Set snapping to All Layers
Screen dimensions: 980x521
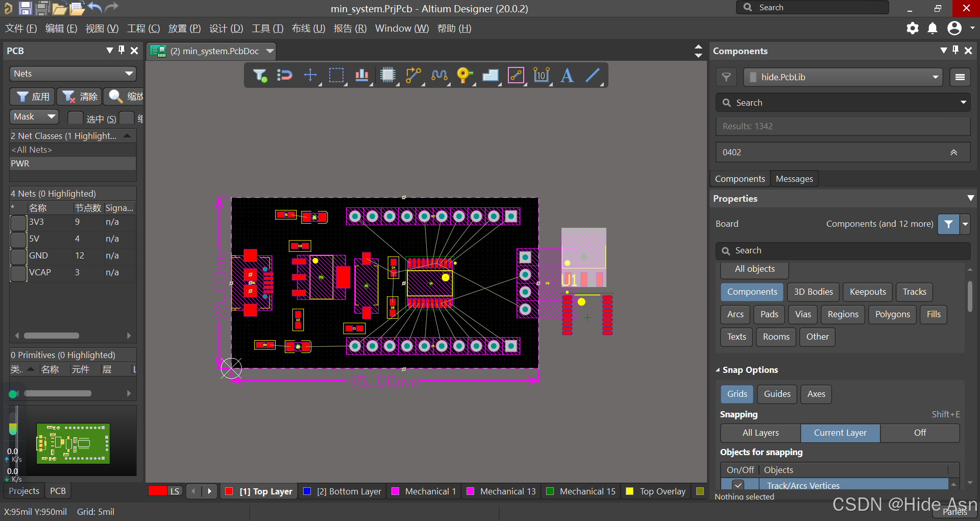coord(761,433)
